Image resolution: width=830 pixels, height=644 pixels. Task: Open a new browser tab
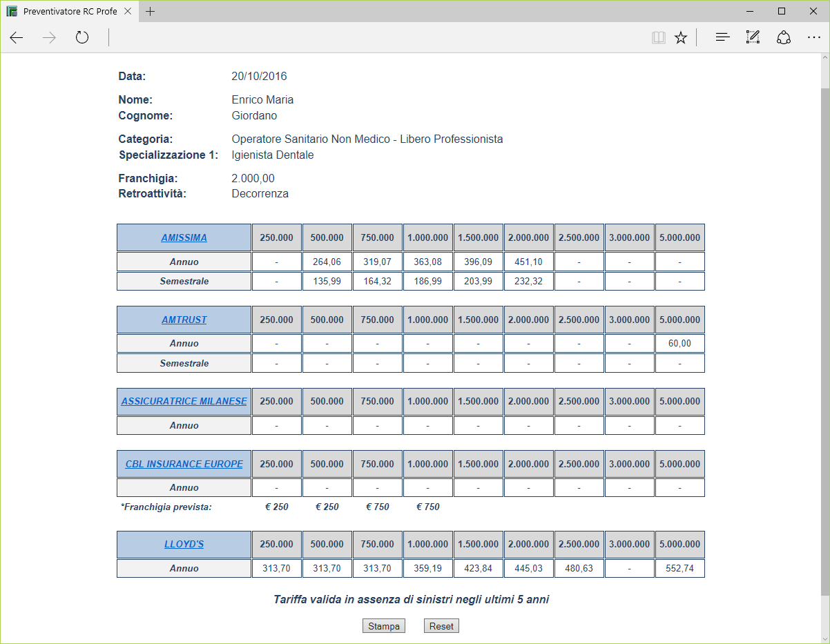pos(151,11)
